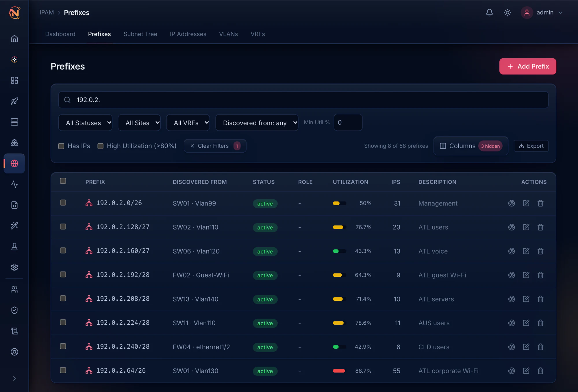Delete prefix 192.0.2.160/27
Screen dimensions: 578x392
point(540,251)
